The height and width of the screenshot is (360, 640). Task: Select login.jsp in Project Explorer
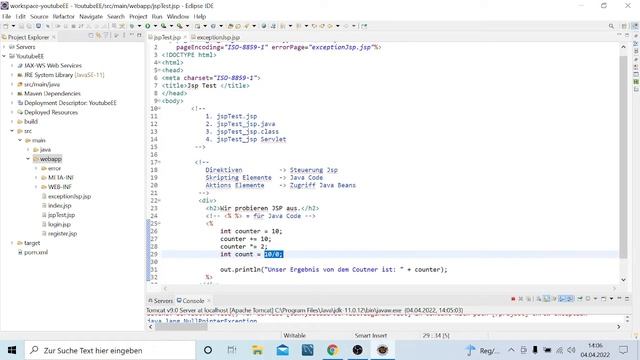click(59, 224)
